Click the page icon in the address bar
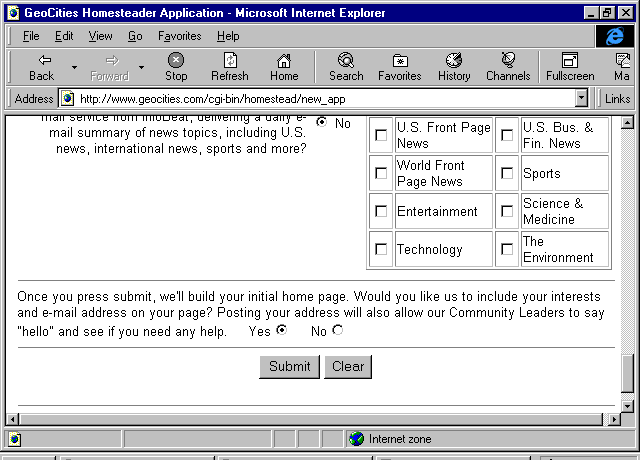640x460 pixels. pos(67,98)
